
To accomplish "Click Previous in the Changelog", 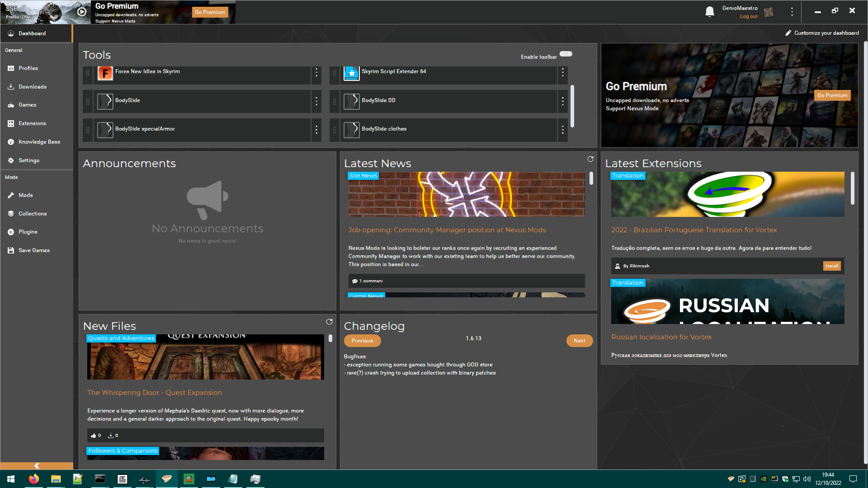I will tap(362, 341).
